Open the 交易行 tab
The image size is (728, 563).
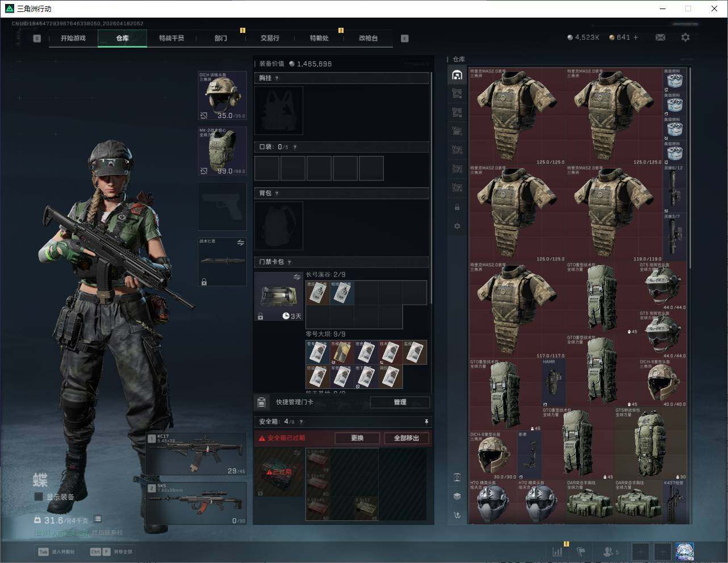click(270, 38)
